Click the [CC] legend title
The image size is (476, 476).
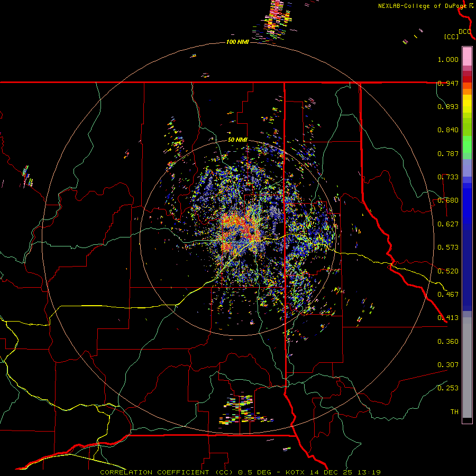tap(451, 36)
